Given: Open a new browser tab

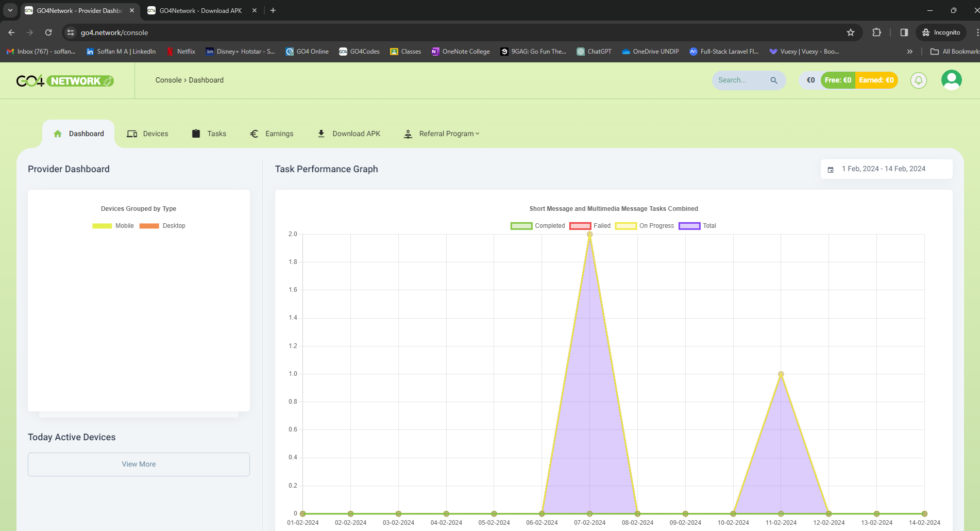Looking at the screenshot, I should pyautogui.click(x=273, y=10).
